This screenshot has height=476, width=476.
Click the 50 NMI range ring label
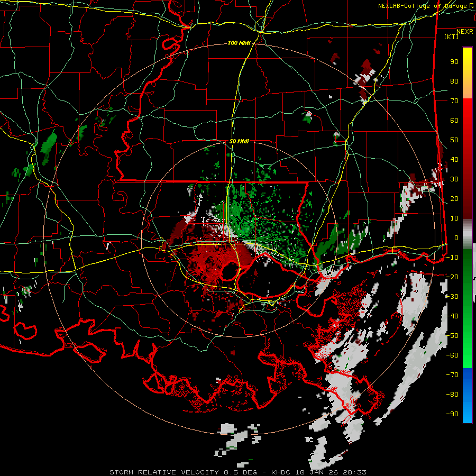[239, 141]
